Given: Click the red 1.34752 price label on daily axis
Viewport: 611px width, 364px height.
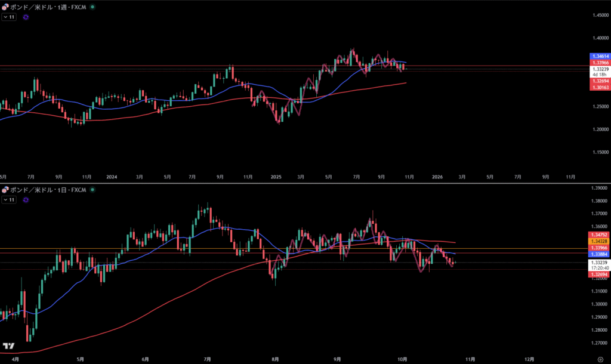Looking at the screenshot, I should point(599,235).
